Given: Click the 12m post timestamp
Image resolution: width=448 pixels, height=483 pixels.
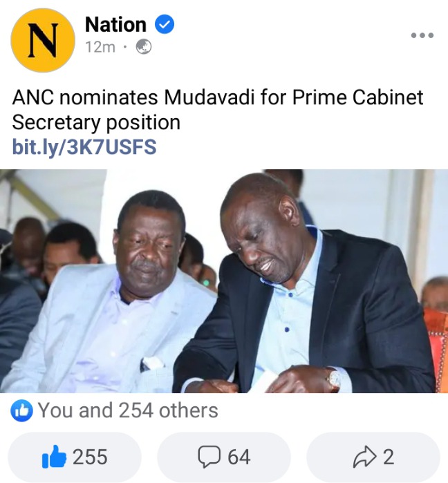Looking at the screenshot, I should pos(100,47).
